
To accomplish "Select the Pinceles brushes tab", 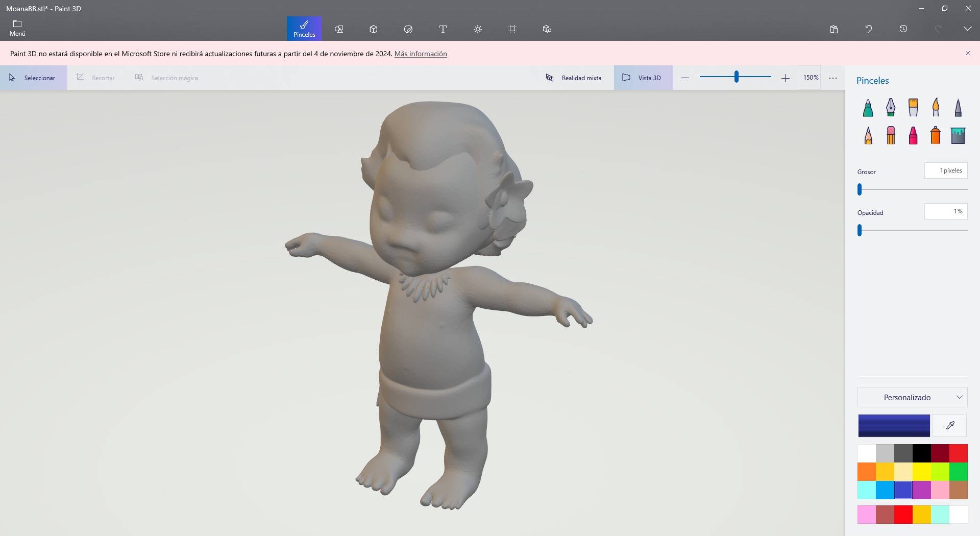I will [304, 29].
